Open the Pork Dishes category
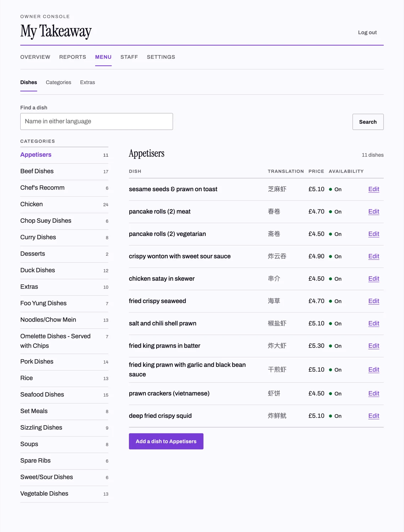Screen dimensions: 404x532 point(64,362)
